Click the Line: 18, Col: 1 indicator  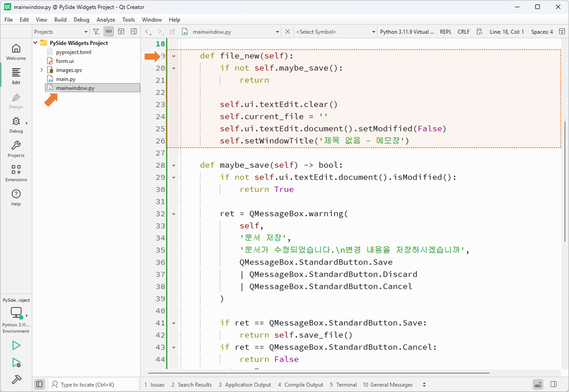coord(507,32)
